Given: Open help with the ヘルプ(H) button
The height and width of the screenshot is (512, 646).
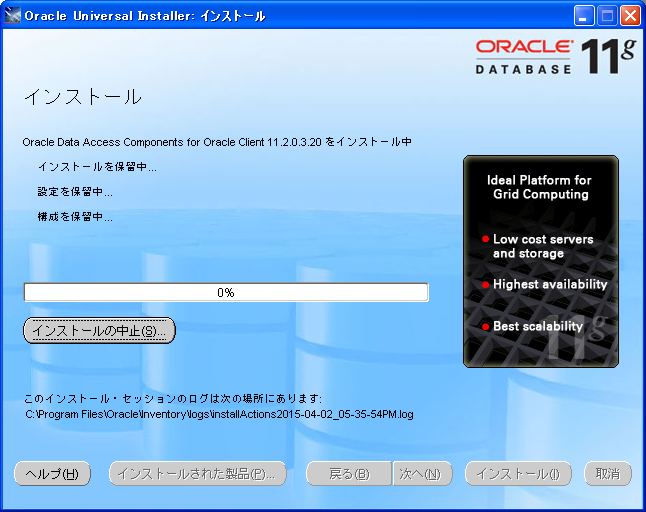Looking at the screenshot, I should tap(53, 474).
